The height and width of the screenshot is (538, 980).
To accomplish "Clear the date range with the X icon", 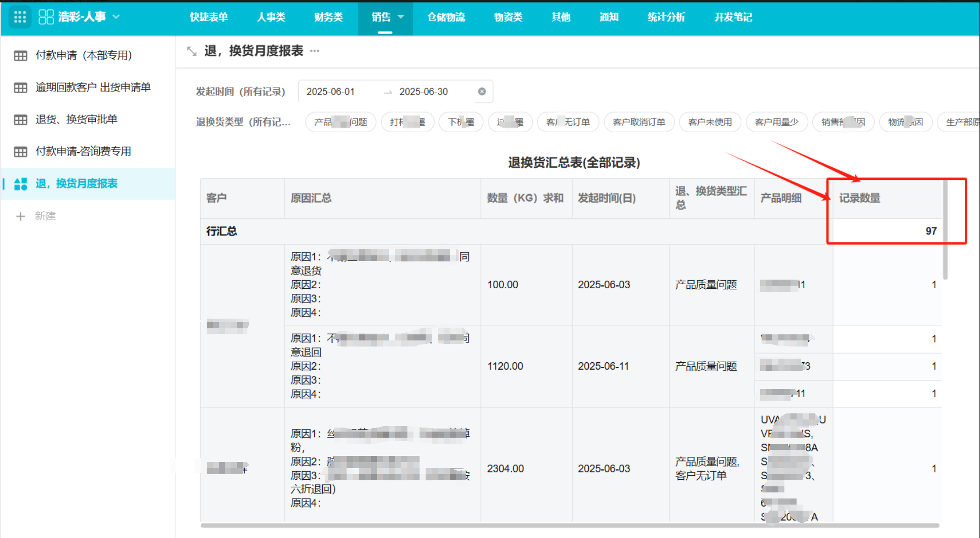I will (482, 92).
